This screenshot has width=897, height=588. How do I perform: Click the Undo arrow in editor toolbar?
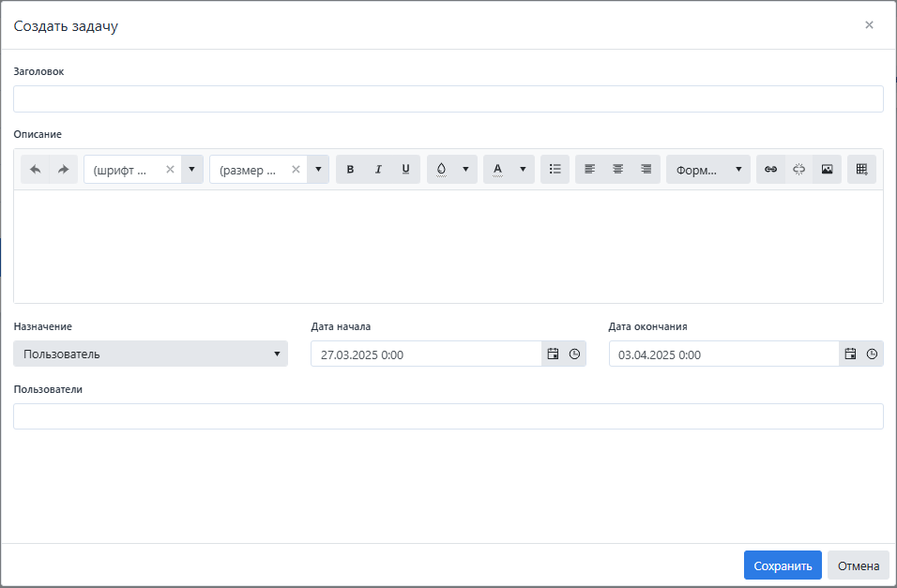(x=36, y=170)
